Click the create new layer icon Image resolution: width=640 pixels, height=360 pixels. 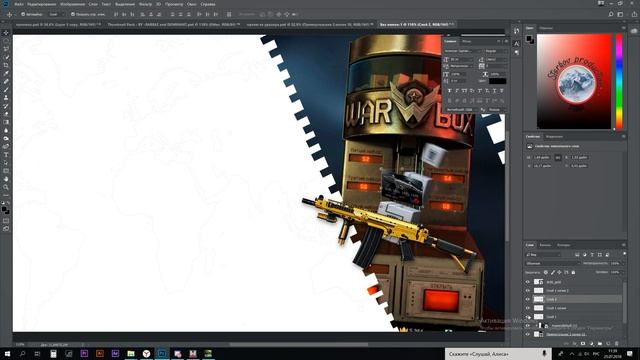click(608, 344)
